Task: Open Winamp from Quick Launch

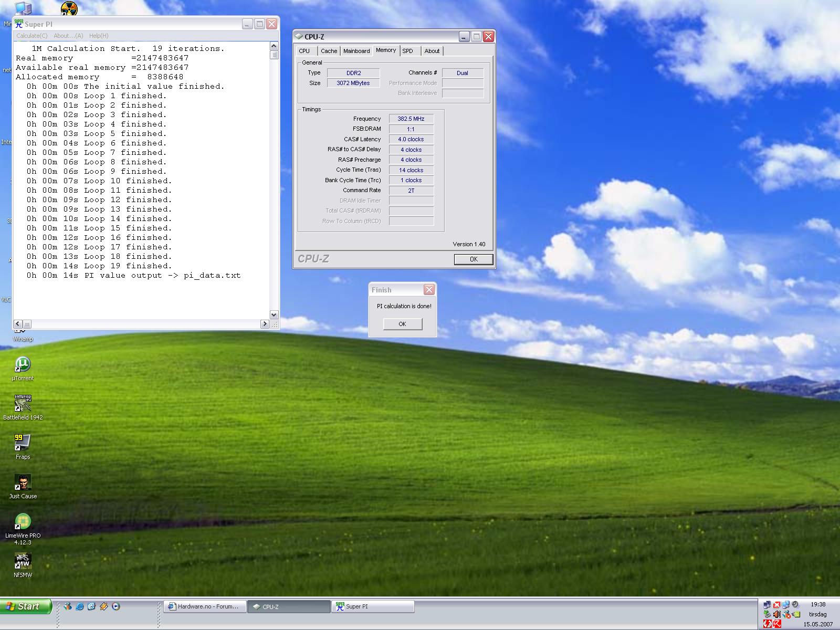Action: pos(104,606)
